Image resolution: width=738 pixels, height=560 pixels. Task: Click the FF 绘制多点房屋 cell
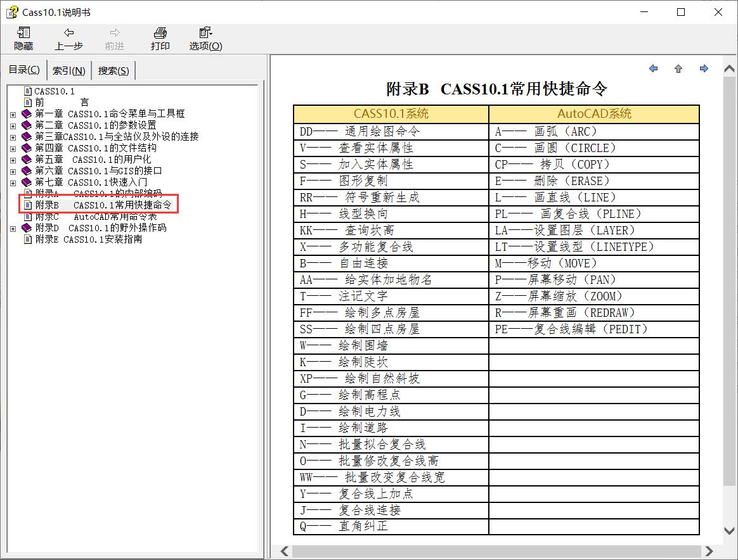(x=391, y=313)
